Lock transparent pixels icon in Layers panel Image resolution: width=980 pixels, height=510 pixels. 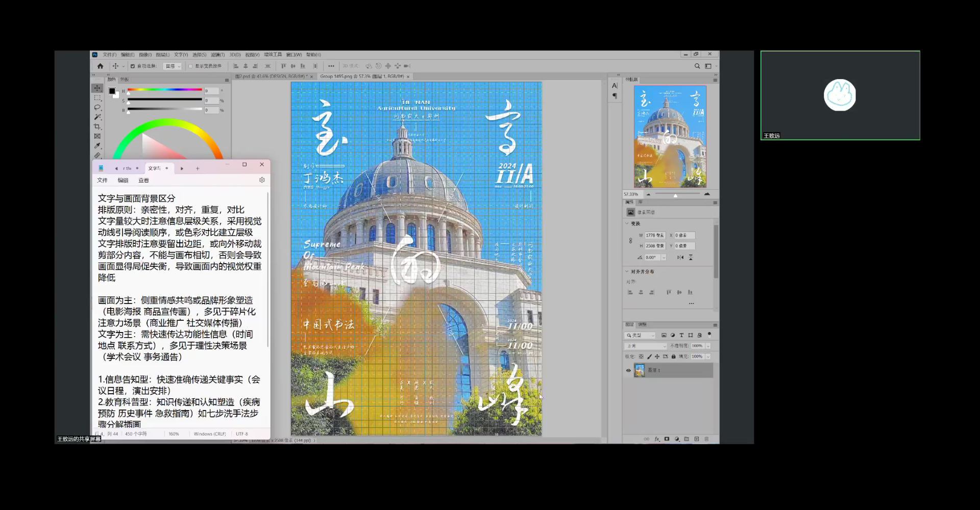pyautogui.click(x=641, y=356)
